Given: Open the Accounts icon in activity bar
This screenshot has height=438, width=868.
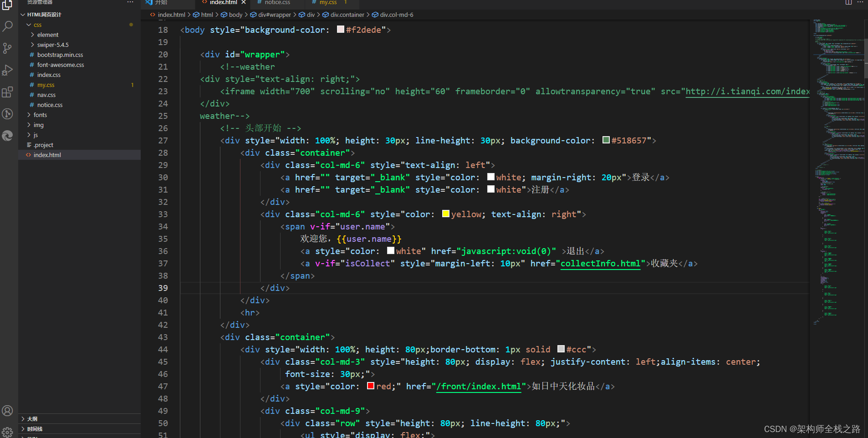Looking at the screenshot, I should tap(7, 411).
